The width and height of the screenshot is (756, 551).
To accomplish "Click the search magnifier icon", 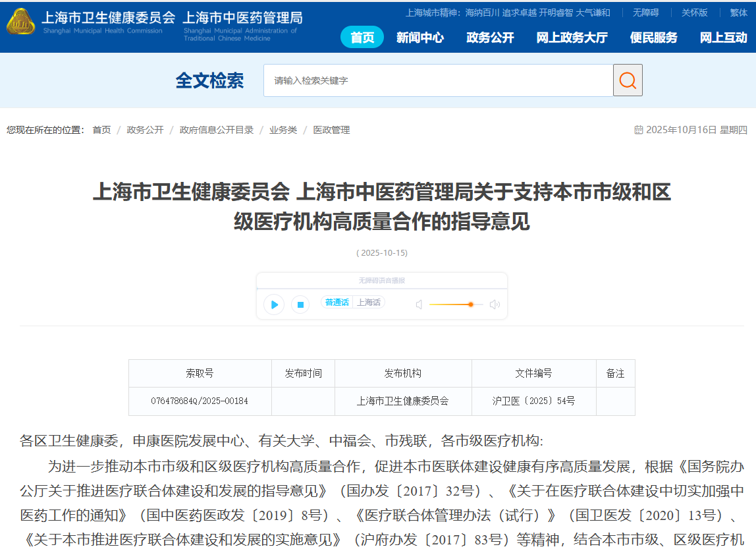I will point(626,80).
